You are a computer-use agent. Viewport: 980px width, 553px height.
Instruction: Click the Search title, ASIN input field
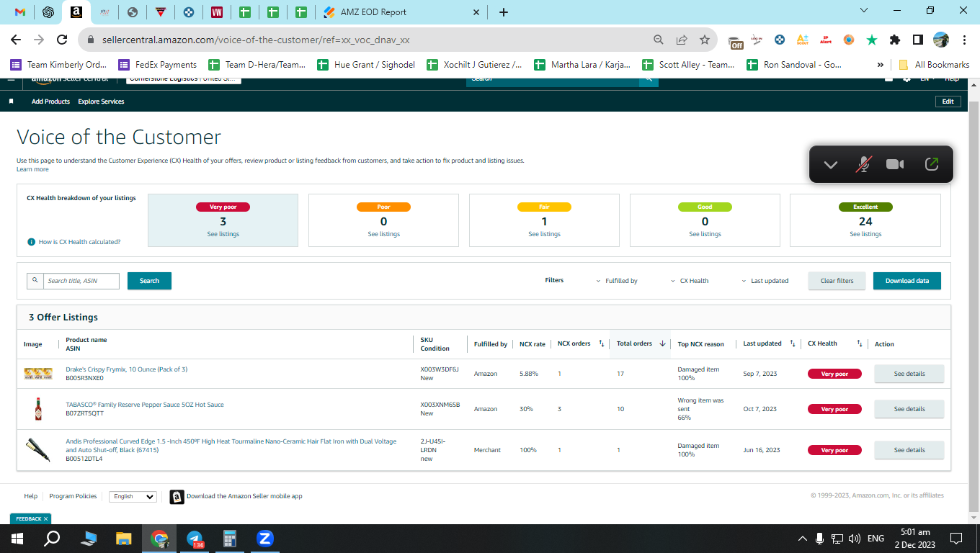pos(81,281)
